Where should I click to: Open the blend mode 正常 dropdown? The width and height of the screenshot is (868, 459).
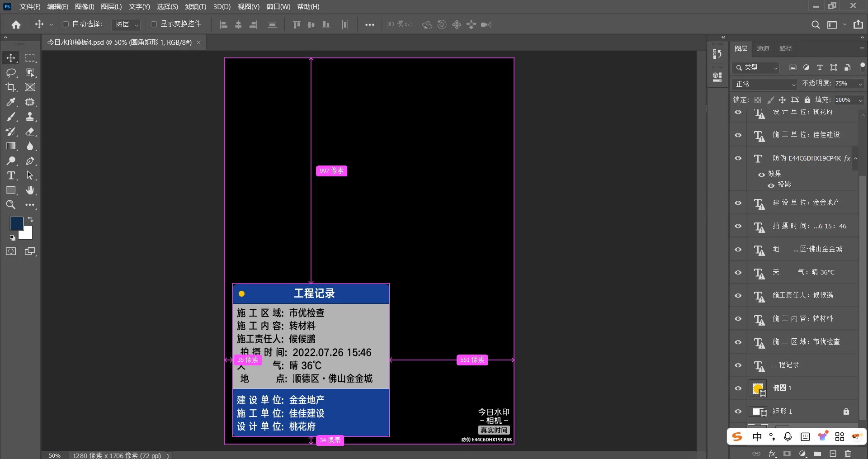(764, 84)
